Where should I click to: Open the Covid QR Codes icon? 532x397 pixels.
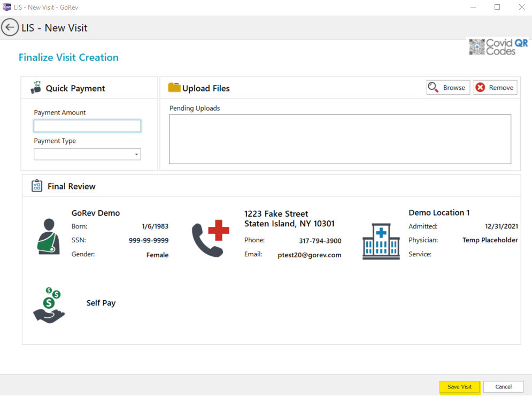(498, 47)
